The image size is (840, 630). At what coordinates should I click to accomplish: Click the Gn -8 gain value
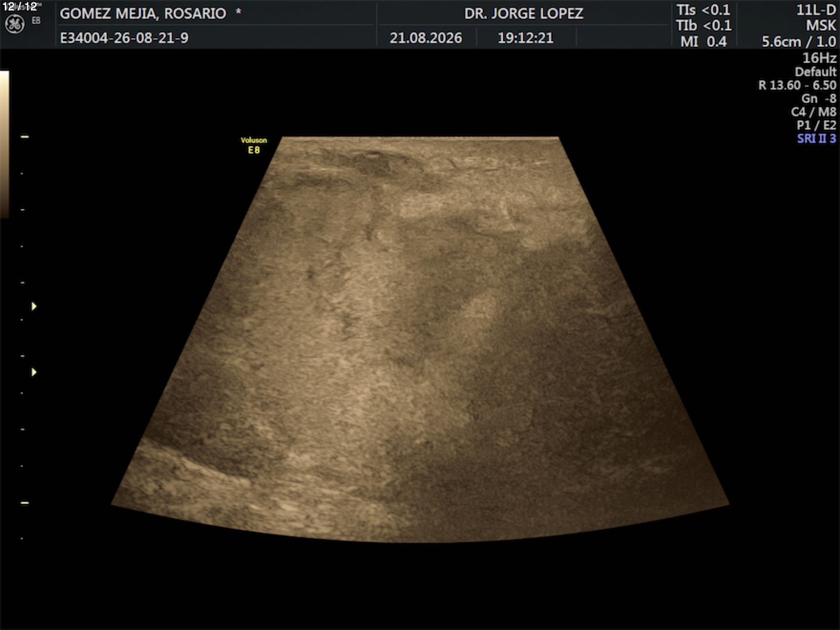(819, 98)
